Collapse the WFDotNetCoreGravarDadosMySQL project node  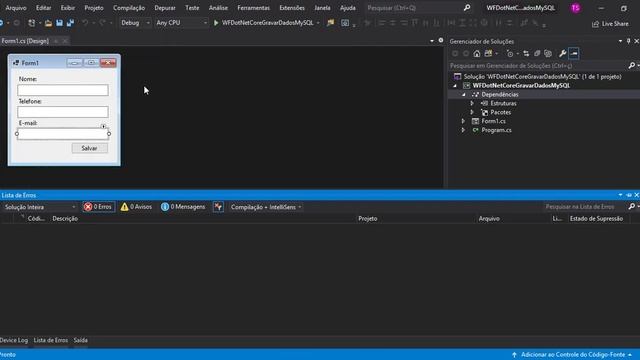pos(455,86)
